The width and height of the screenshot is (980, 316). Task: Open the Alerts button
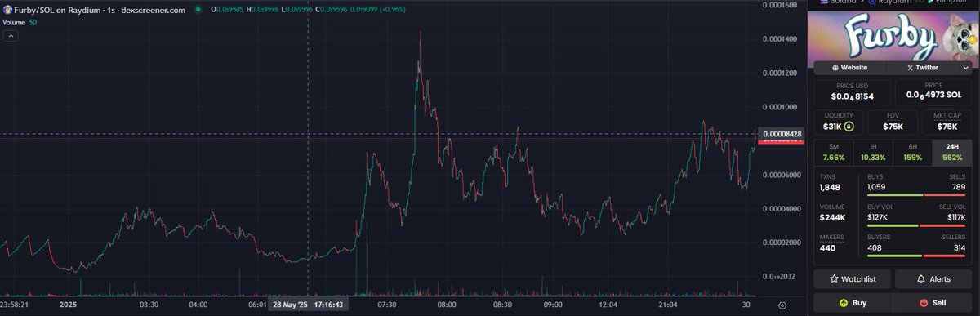[933, 279]
